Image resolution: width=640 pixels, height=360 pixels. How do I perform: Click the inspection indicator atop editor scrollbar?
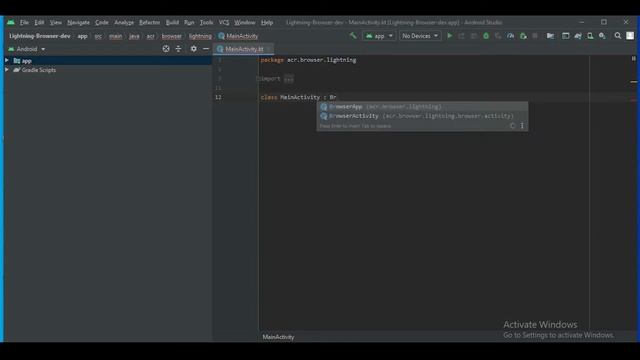[x=633, y=59]
